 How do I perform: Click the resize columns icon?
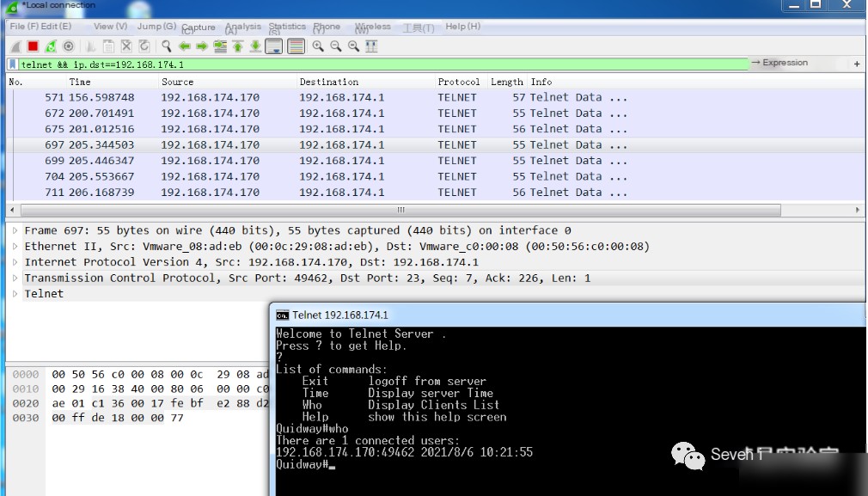coord(371,46)
